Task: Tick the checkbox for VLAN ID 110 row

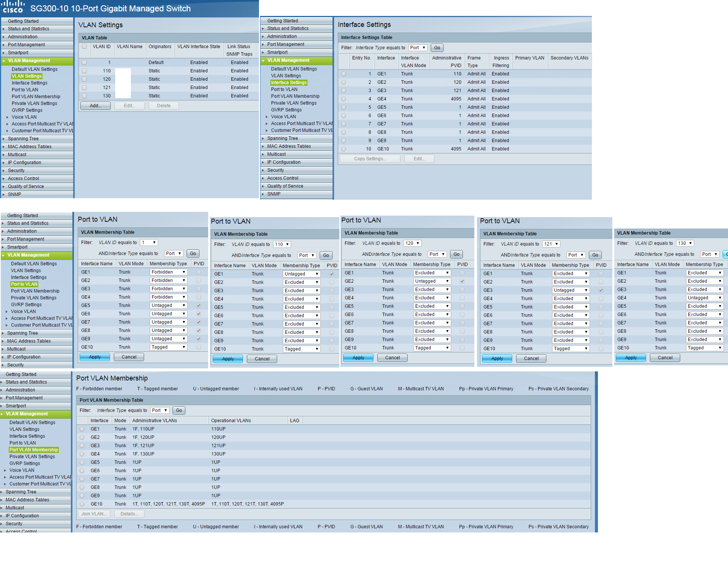Action: [84, 71]
